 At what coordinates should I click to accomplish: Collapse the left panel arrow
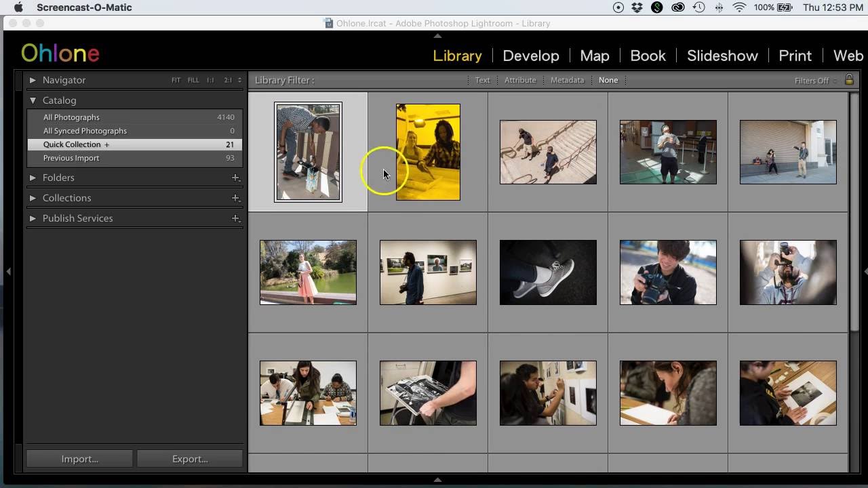[8, 271]
